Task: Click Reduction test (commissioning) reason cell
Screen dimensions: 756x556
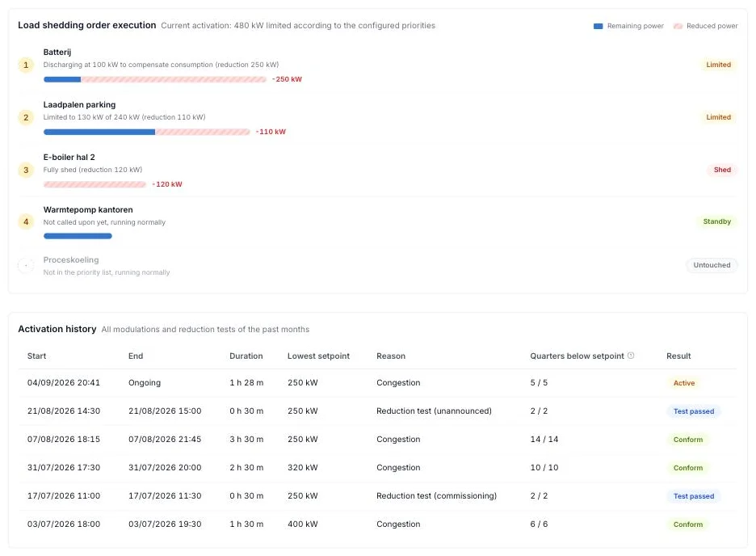Action: click(436, 495)
